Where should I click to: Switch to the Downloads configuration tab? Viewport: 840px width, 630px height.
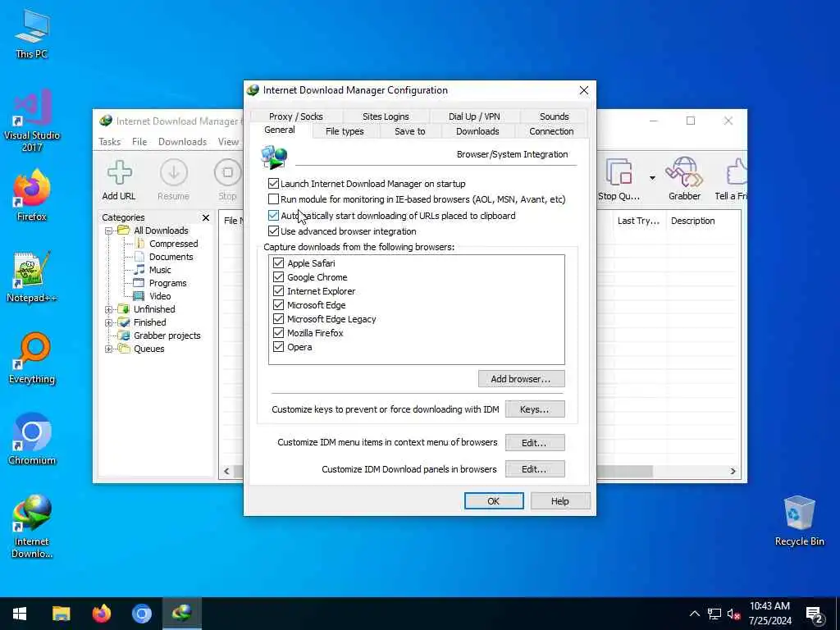pyautogui.click(x=477, y=131)
